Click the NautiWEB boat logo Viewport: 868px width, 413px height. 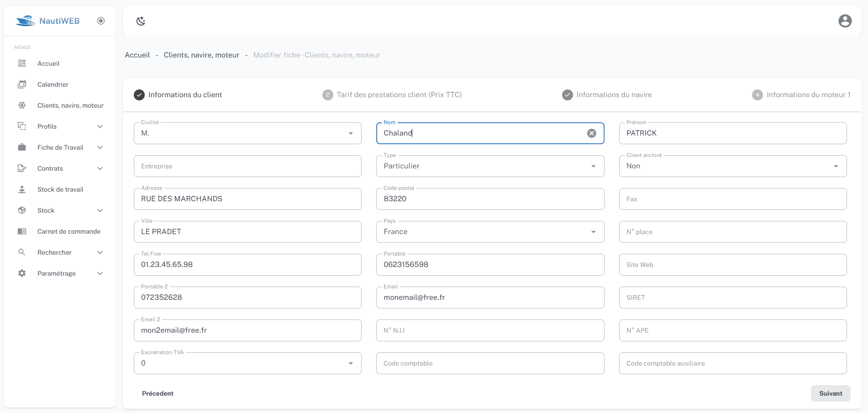[25, 21]
